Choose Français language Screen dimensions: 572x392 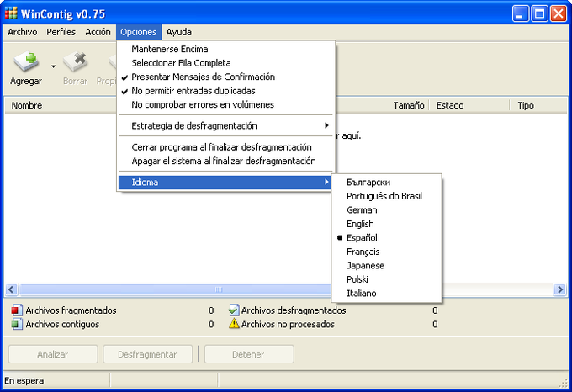387,252
